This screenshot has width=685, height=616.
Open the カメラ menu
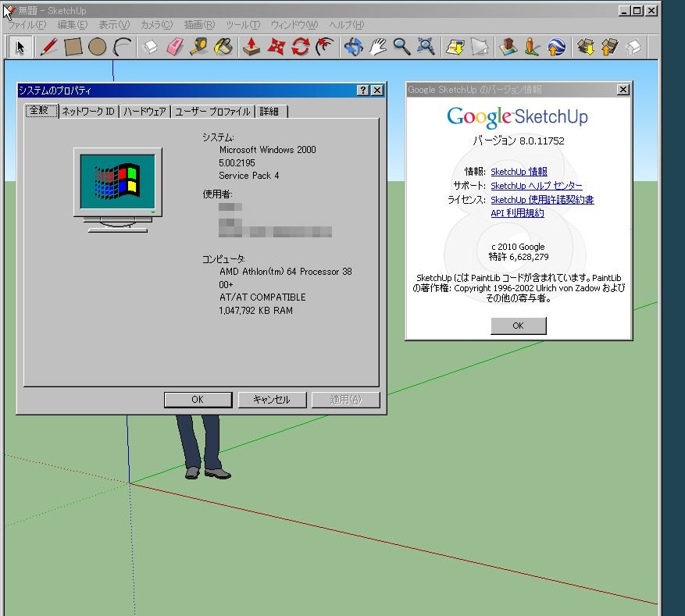click(x=156, y=25)
